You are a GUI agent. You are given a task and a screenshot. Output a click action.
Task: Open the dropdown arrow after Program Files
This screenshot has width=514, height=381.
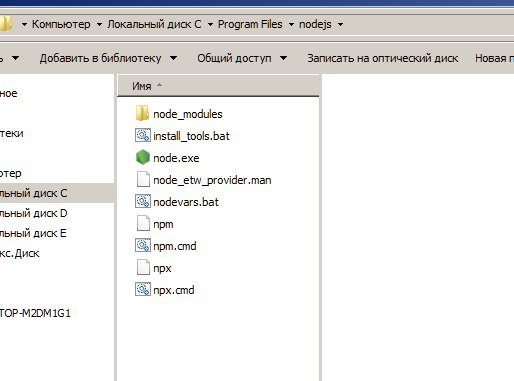click(291, 24)
